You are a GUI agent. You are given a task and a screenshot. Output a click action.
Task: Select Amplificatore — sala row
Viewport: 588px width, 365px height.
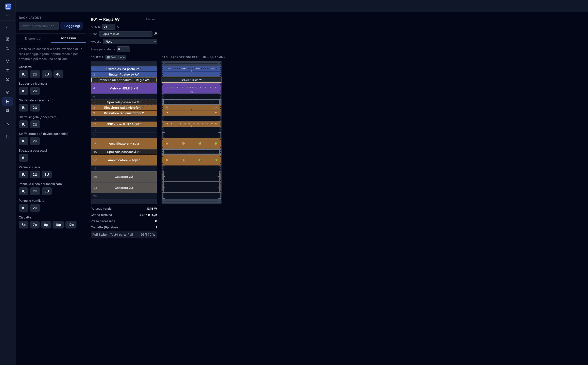pos(124,144)
